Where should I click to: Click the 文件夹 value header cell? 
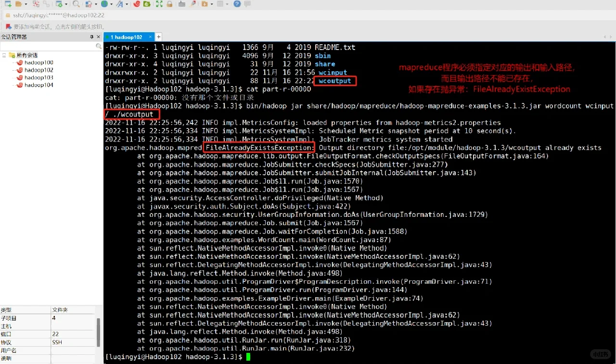click(73, 310)
